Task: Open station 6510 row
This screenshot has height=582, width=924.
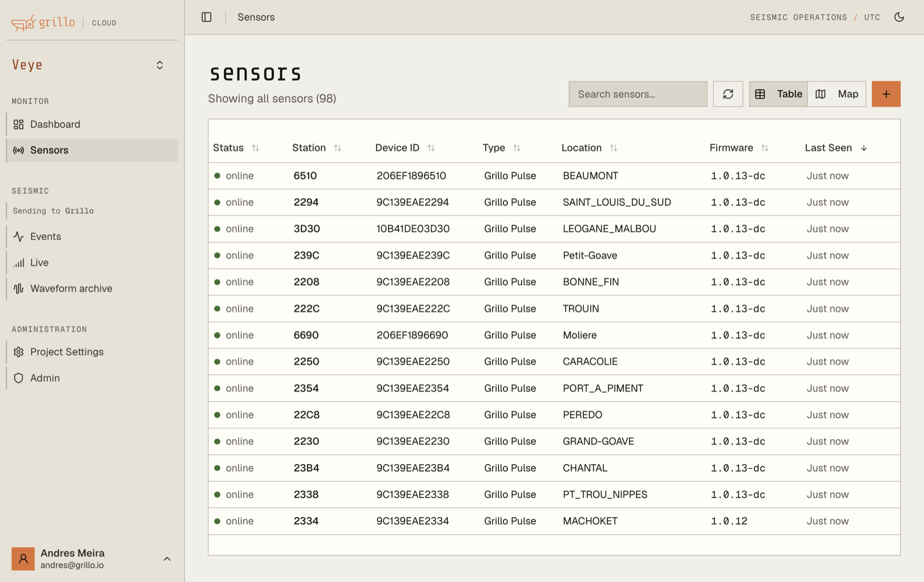Action: click(554, 176)
